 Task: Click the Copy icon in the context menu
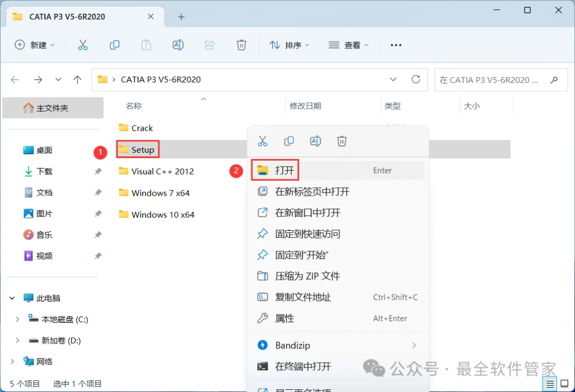(289, 141)
